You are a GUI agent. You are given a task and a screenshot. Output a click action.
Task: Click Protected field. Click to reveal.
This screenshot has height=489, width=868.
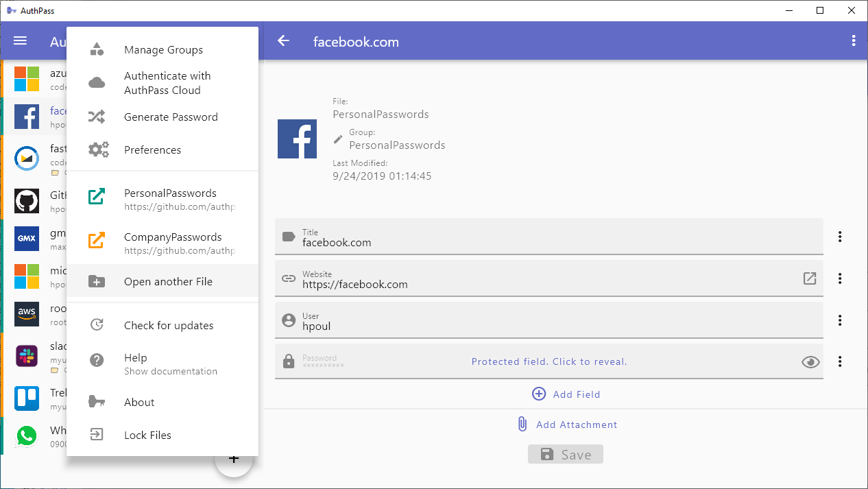click(x=549, y=361)
